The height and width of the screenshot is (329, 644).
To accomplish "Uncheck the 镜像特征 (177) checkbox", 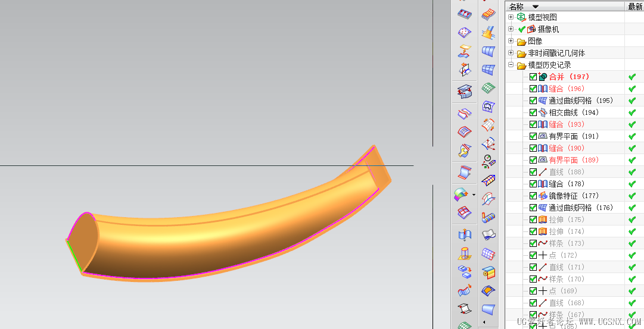I will (533, 196).
